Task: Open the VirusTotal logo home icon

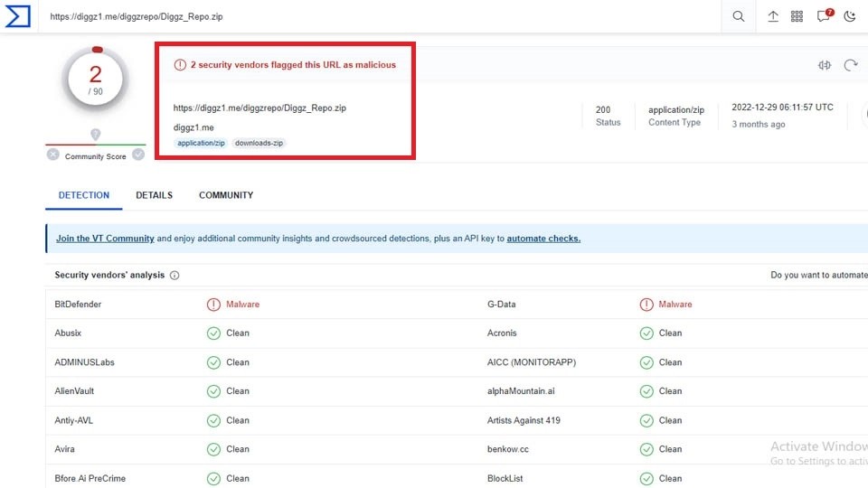Action: (x=18, y=16)
